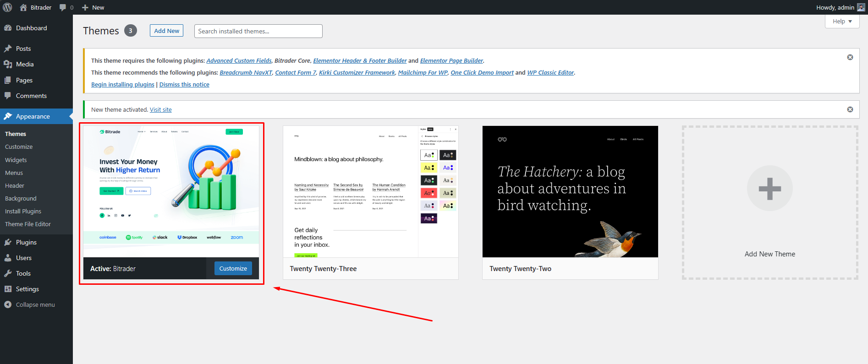Click the WordPress logo in admin bar

pos(7,7)
